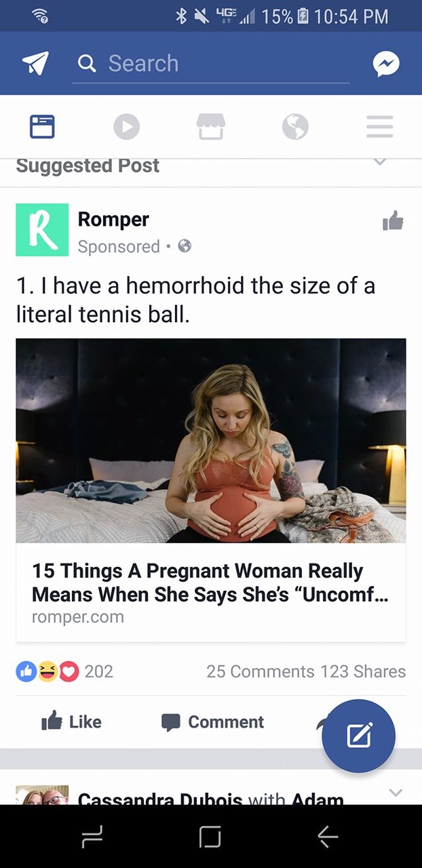Expand options for Cassandra Dubois post

pos(396,792)
